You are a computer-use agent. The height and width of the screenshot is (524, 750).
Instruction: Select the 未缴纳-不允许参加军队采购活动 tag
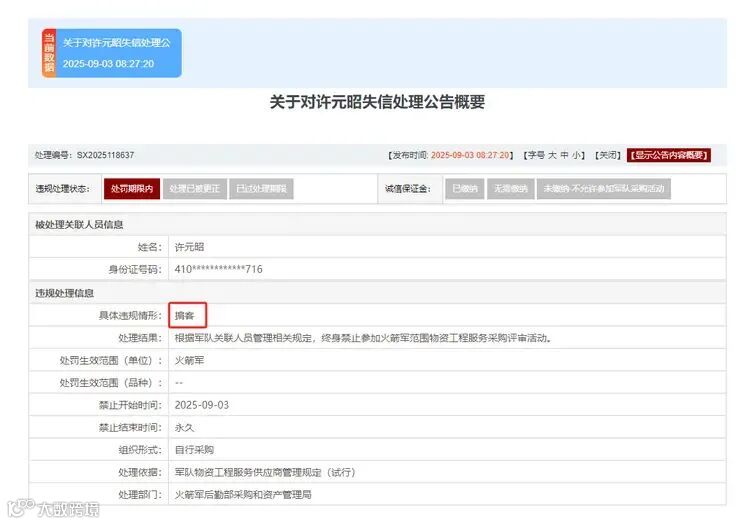click(604, 189)
